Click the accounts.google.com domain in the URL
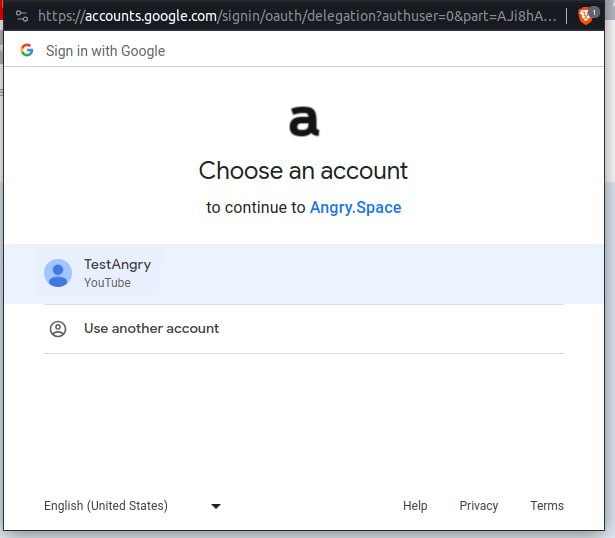This screenshot has width=615, height=538. [x=151, y=16]
